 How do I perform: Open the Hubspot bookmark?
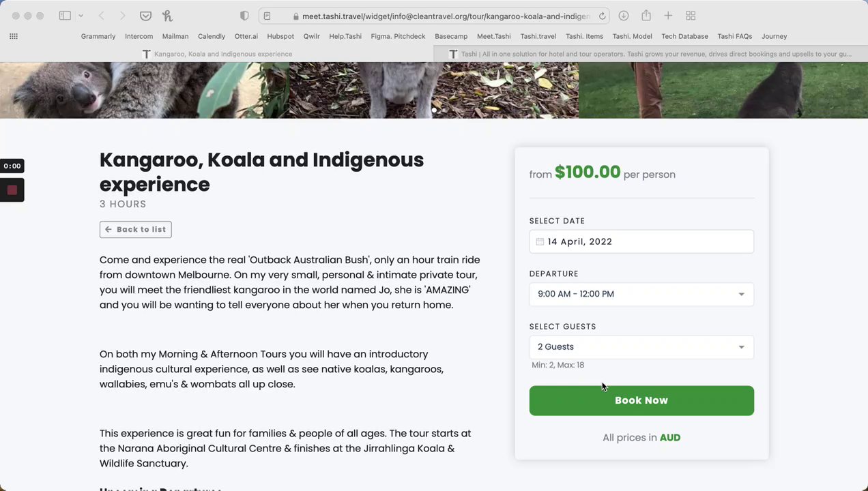click(x=280, y=36)
